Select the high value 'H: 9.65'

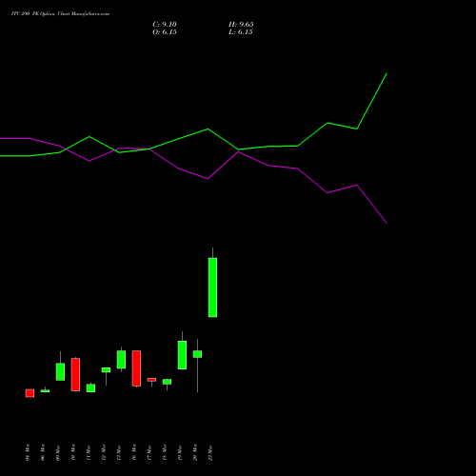(x=241, y=25)
